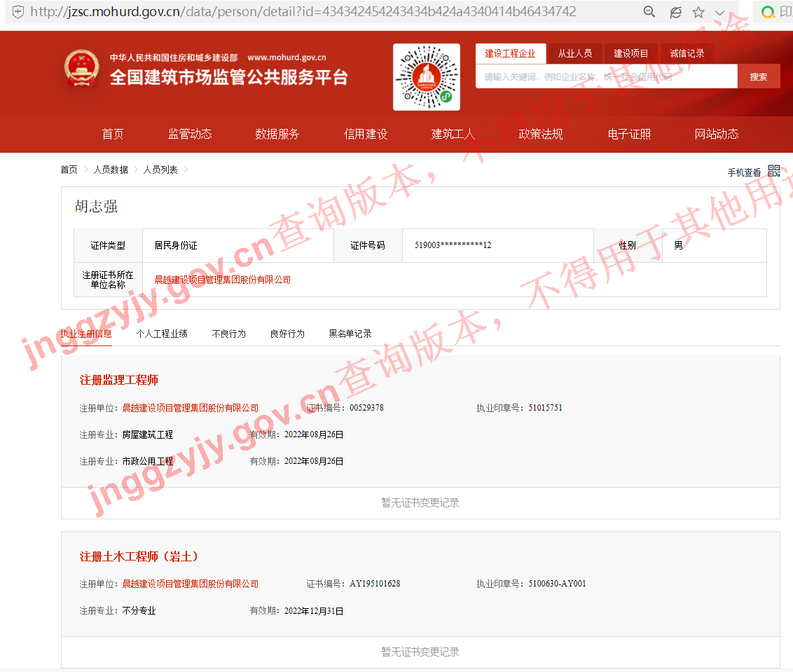This screenshot has height=672, width=793.
Task: Select the 从业人员 search tab
Action: (574, 53)
